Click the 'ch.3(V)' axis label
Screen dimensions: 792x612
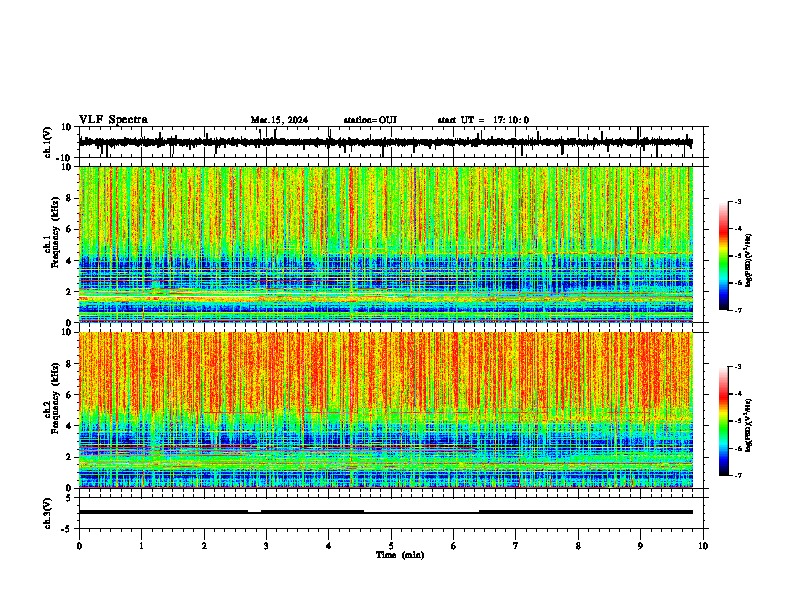pos(47,513)
